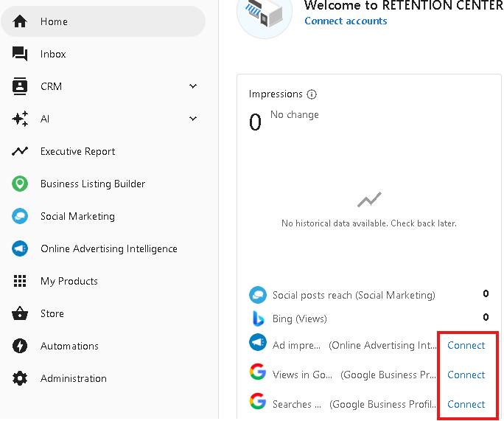
Task: Connect Ad impressions from Online Advertising Intelligence
Action: 466,345
